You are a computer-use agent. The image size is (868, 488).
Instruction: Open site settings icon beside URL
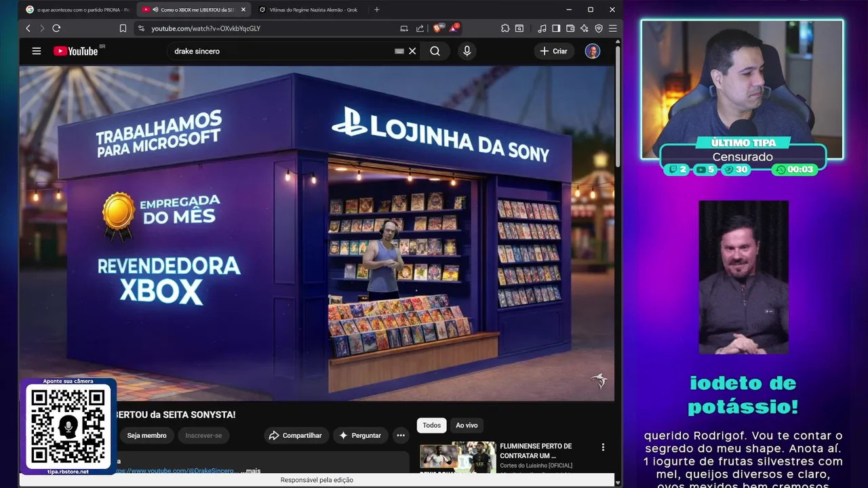pos(141,28)
